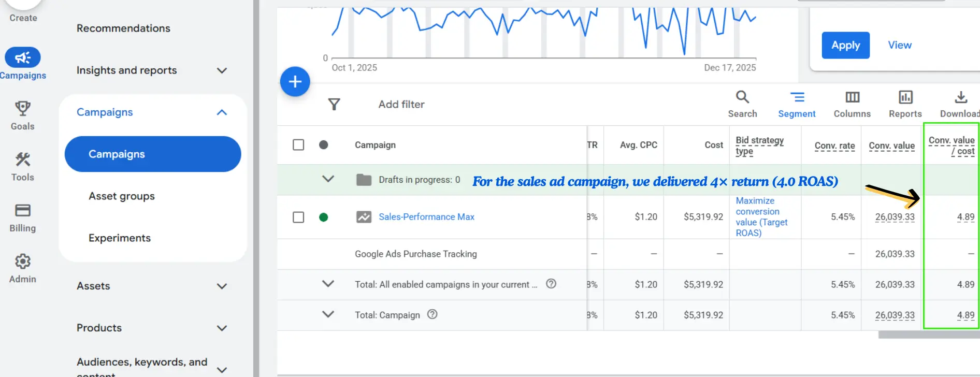The image size is (980, 377).
Task: Expand the Assets sidebar section
Action: click(222, 286)
